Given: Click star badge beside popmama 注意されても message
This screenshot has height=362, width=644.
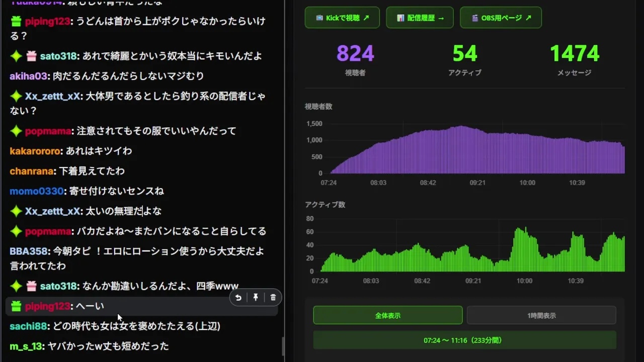Looking at the screenshot, I should coord(16,131).
